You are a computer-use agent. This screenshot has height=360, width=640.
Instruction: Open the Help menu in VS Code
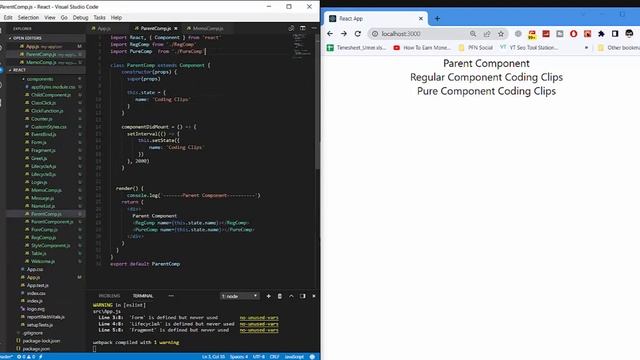(116, 18)
